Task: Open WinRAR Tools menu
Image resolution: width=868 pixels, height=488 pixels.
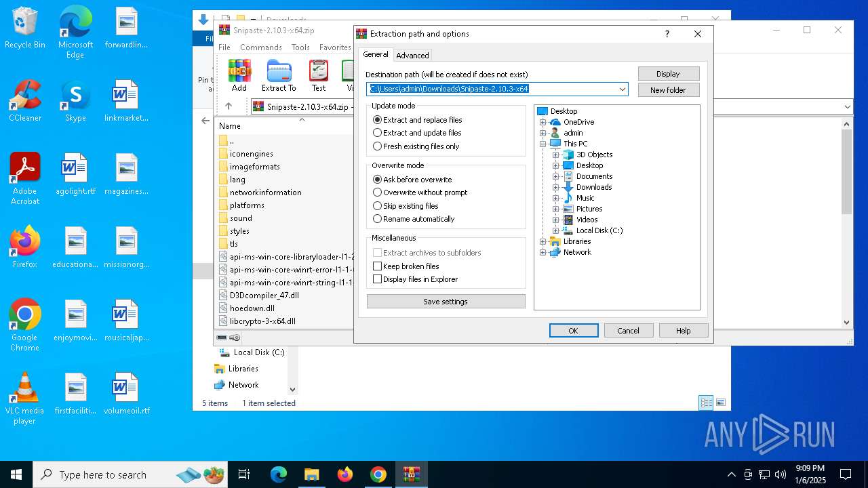Action: (x=300, y=47)
